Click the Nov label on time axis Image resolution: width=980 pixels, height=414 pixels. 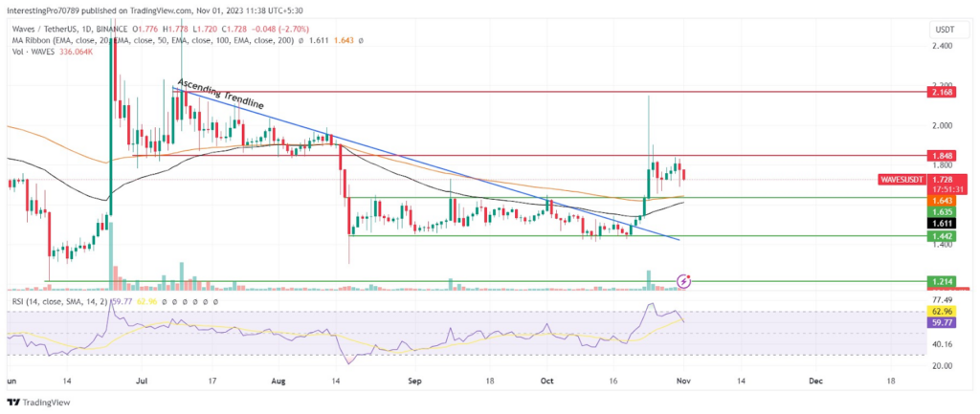(x=682, y=380)
